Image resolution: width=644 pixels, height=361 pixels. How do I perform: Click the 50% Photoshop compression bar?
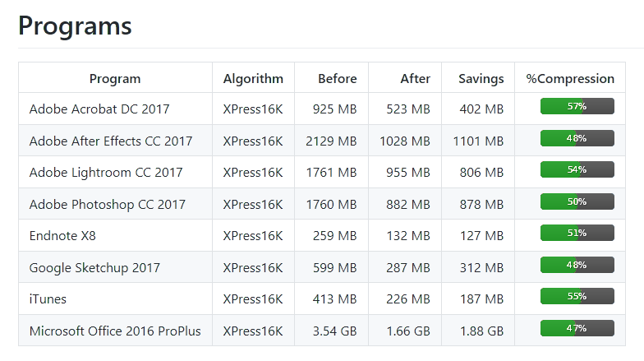pyautogui.click(x=577, y=201)
